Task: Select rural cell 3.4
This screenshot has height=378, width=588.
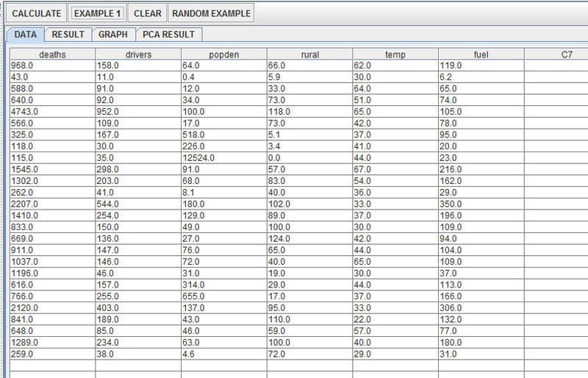Action: click(x=309, y=146)
